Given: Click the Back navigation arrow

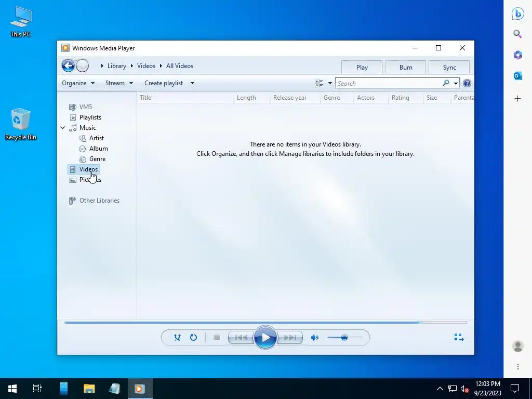Looking at the screenshot, I should point(68,66).
